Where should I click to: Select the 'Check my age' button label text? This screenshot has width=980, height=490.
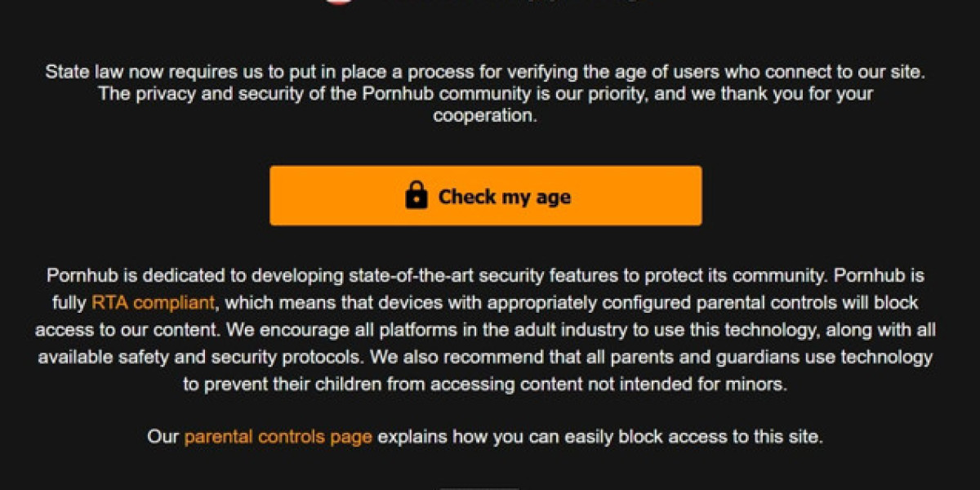pos(505,196)
